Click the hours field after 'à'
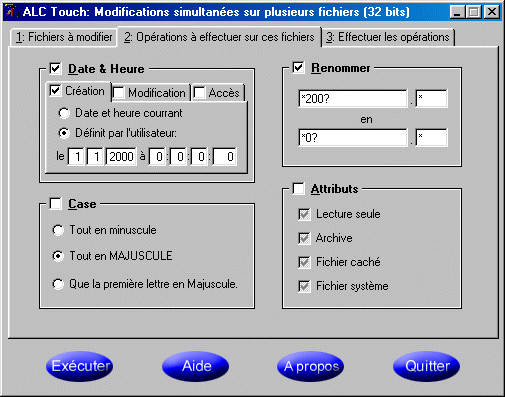Image resolution: width=505 pixels, height=397 pixels. [157, 156]
